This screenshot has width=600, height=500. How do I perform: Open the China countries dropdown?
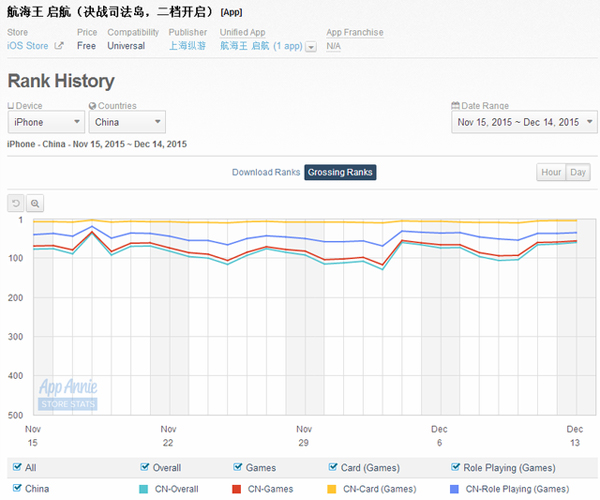tap(127, 122)
